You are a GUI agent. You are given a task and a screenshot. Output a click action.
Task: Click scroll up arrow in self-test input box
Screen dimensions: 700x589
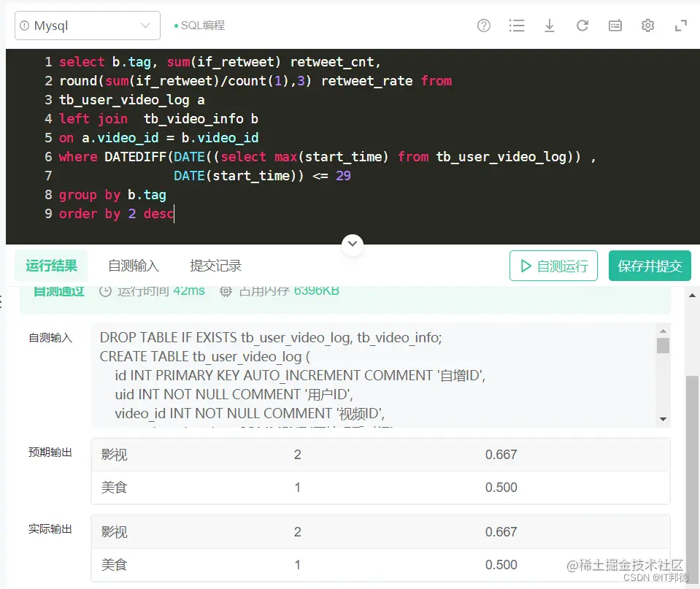pyautogui.click(x=663, y=331)
